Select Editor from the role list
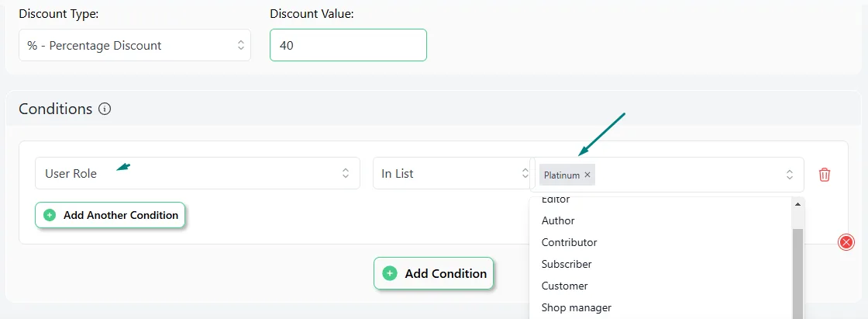 click(x=555, y=199)
